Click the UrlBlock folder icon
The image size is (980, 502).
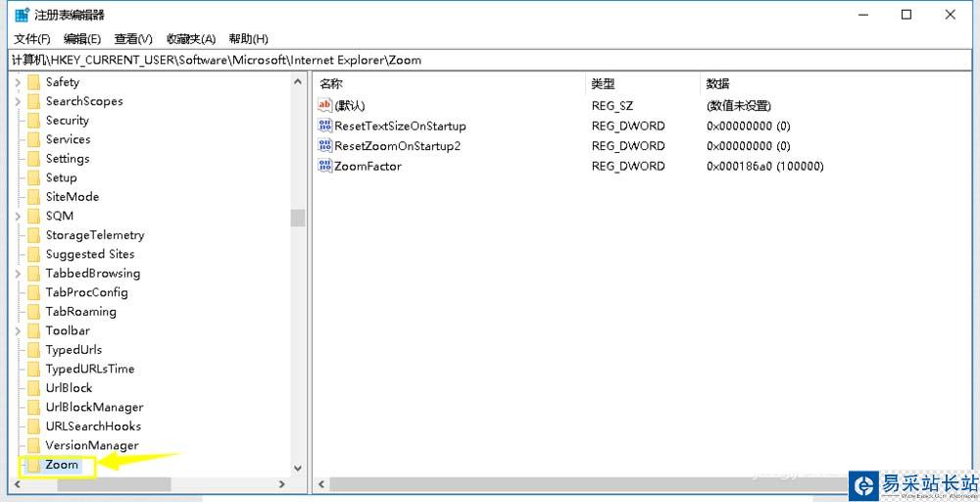pos(33,388)
